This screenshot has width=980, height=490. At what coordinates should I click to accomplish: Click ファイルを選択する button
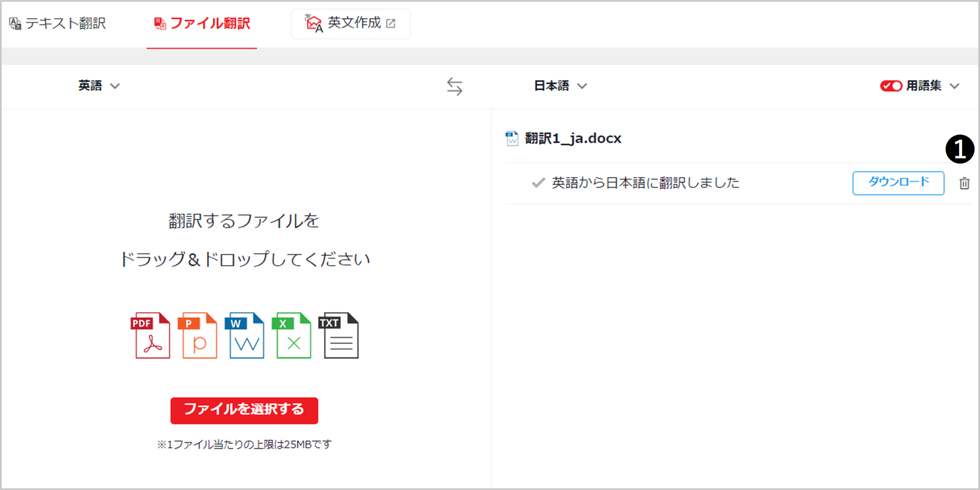point(244,410)
